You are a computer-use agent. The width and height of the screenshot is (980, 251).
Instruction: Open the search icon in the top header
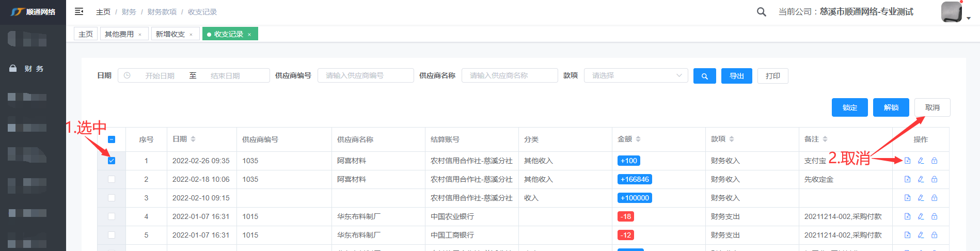pos(761,12)
